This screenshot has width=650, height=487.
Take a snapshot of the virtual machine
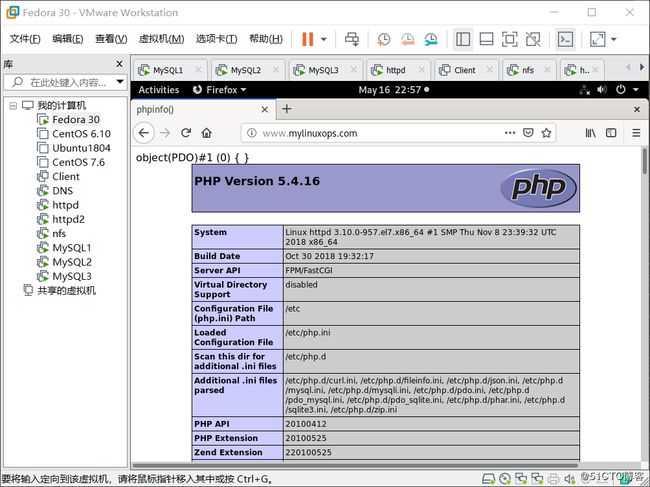[x=383, y=39]
